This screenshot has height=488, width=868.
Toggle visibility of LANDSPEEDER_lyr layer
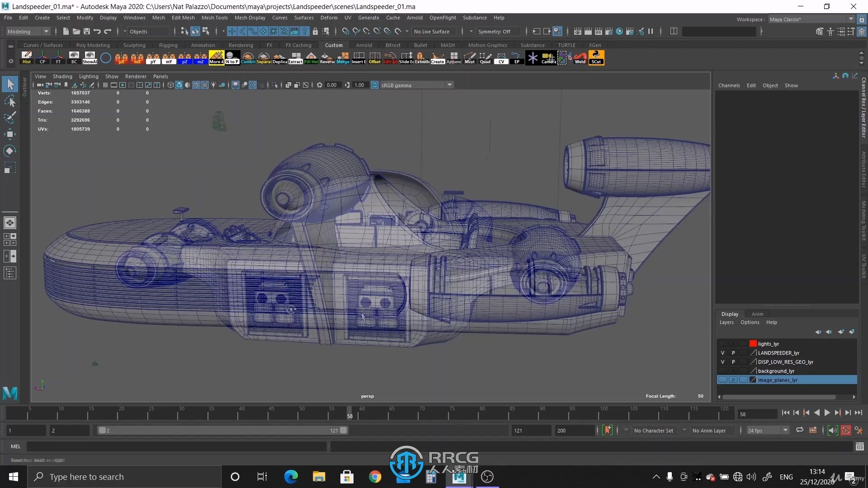point(722,353)
